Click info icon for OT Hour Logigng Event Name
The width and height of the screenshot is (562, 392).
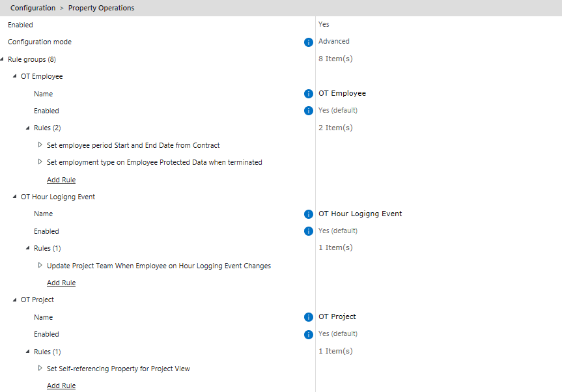[309, 214]
